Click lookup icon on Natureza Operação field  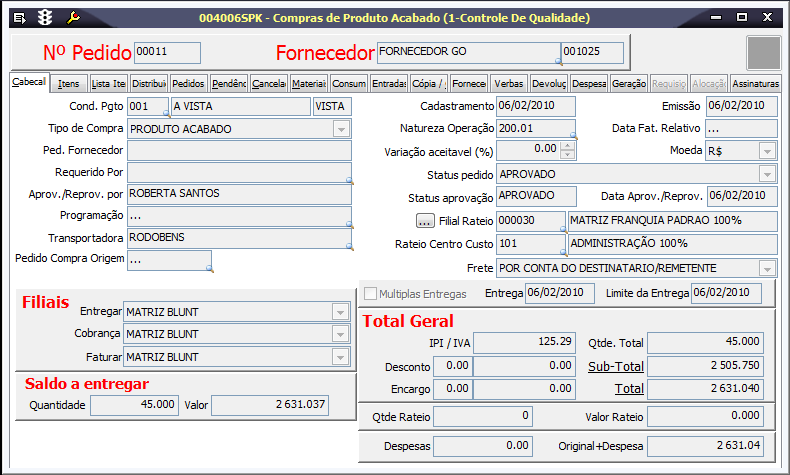point(573,135)
